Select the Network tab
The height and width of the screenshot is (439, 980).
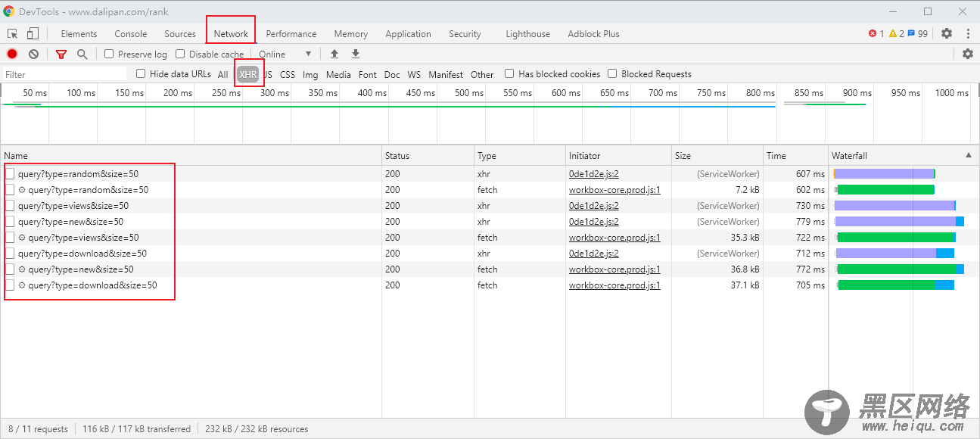[x=231, y=33]
